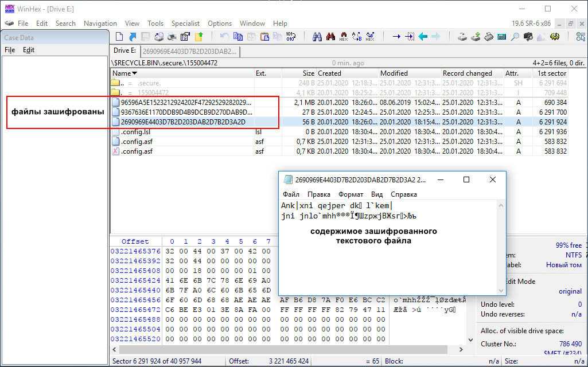Viewport: 588px width, 367px height.
Task: Open the RAM editor chip icon
Action: tap(488, 37)
